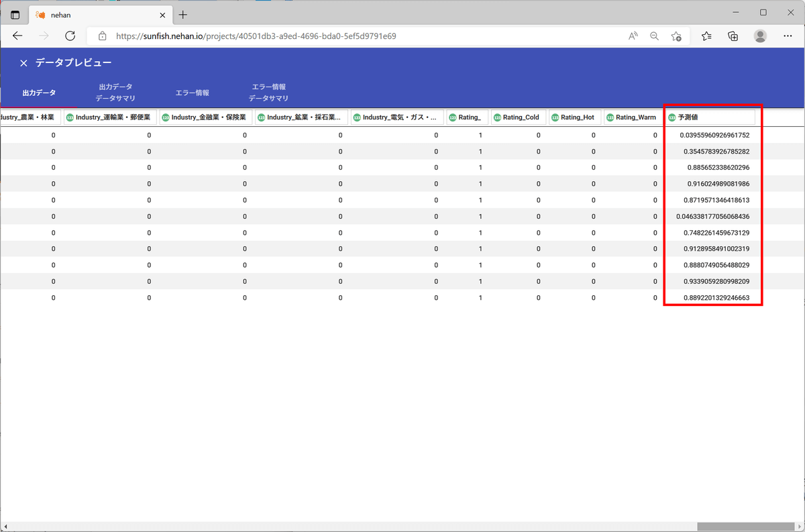Viewport: 805px width, 532px height.
Task: Click the numeric type icon of Industry_鉱業・採石業 column
Action: pyautogui.click(x=262, y=117)
